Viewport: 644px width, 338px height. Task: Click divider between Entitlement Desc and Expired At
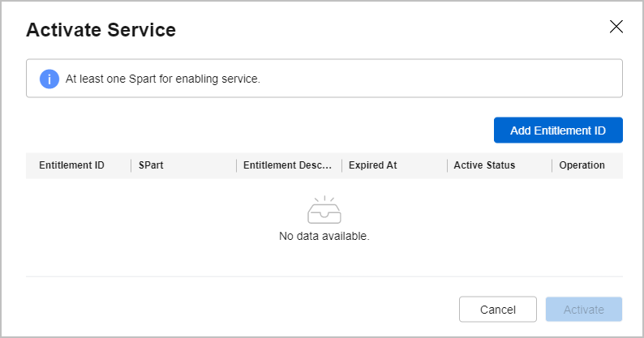[x=341, y=165]
